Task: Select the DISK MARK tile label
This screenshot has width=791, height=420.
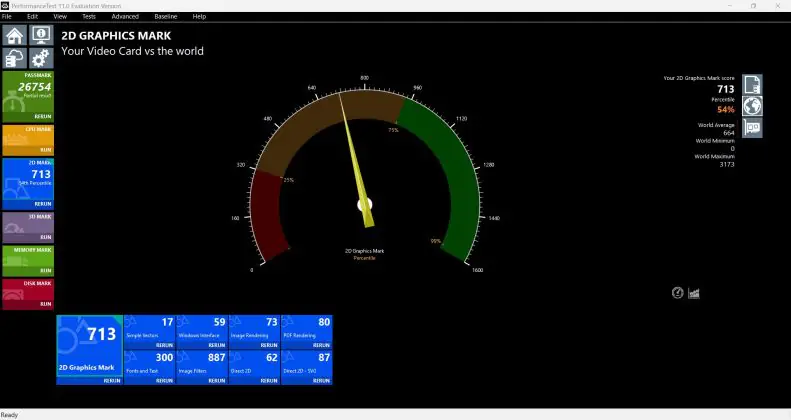Action: click(37, 283)
